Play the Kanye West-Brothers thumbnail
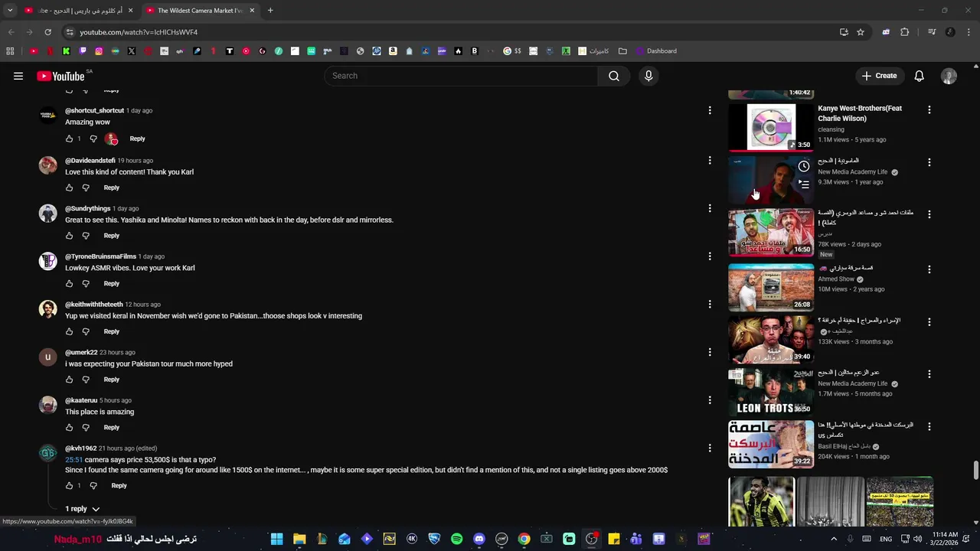This screenshot has width=980, height=551. click(771, 126)
